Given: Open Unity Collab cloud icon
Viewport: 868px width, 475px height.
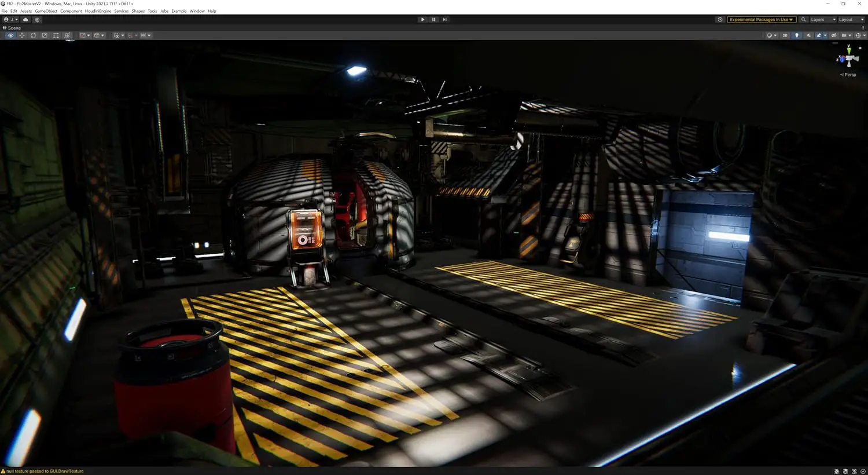Looking at the screenshot, I should [x=25, y=20].
